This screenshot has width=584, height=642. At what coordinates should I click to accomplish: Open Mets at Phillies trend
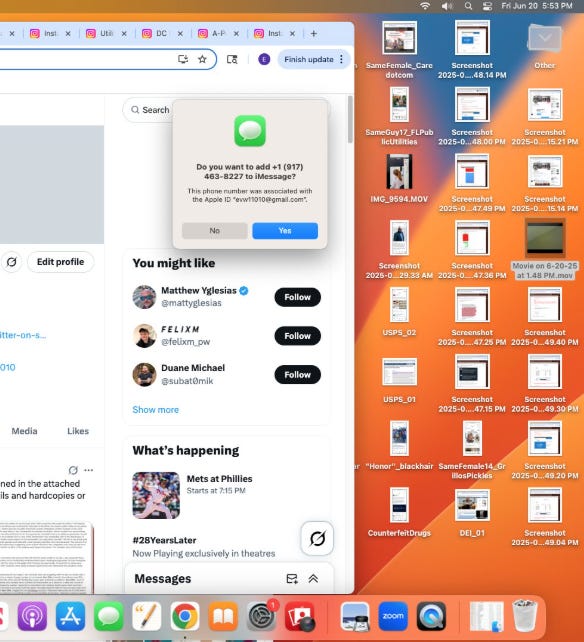point(219,479)
